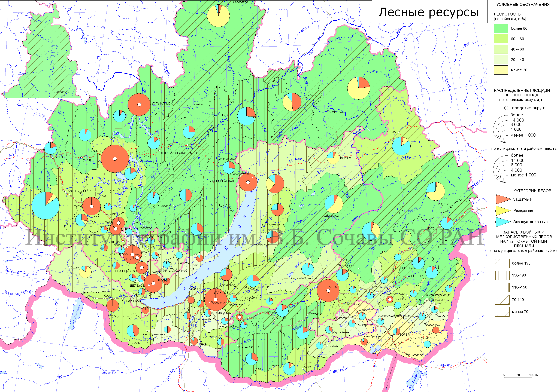Click the big cyan pie near НИЖНЕУДИНСК

(46, 206)
